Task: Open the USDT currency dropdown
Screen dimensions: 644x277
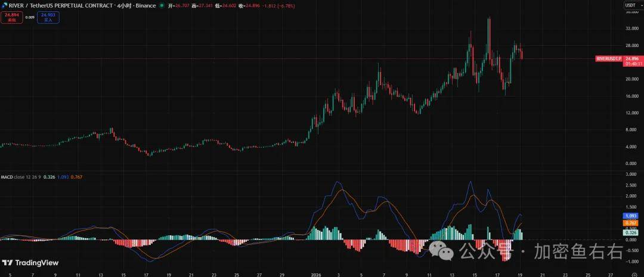Action: [631, 5]
